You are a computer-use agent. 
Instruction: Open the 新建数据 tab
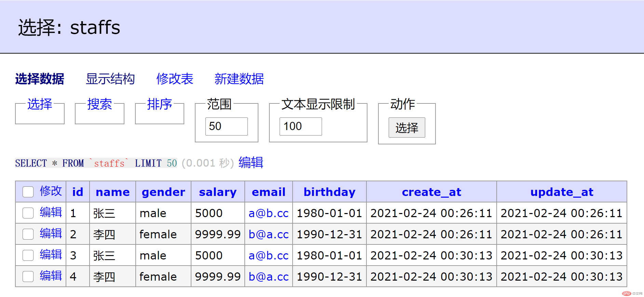(239, 79)
